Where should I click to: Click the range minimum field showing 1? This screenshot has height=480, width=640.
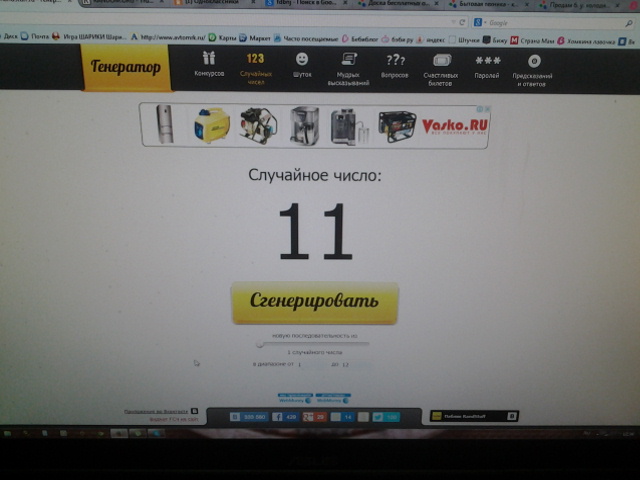click(312, 364)
